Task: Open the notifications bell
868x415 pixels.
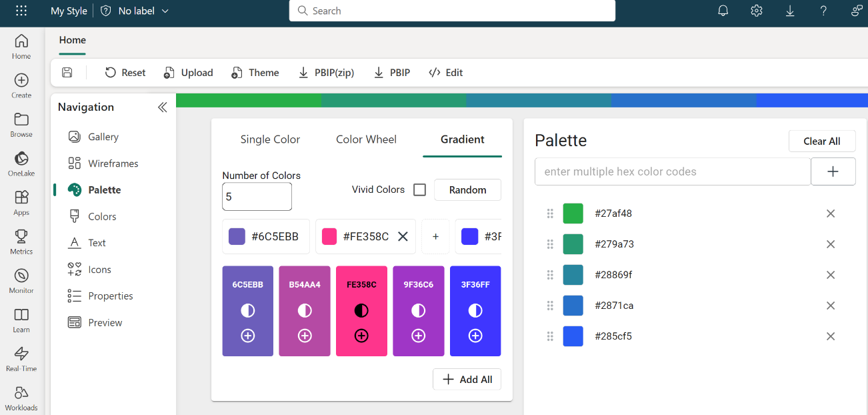Action: 723,11
